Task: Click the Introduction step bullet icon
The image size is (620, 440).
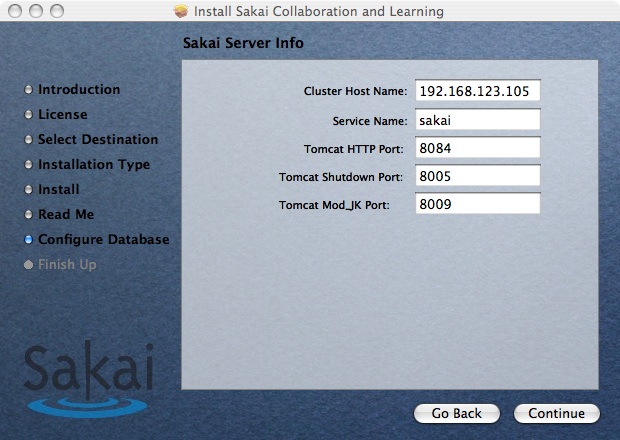Action: click(x=28, y=90)
